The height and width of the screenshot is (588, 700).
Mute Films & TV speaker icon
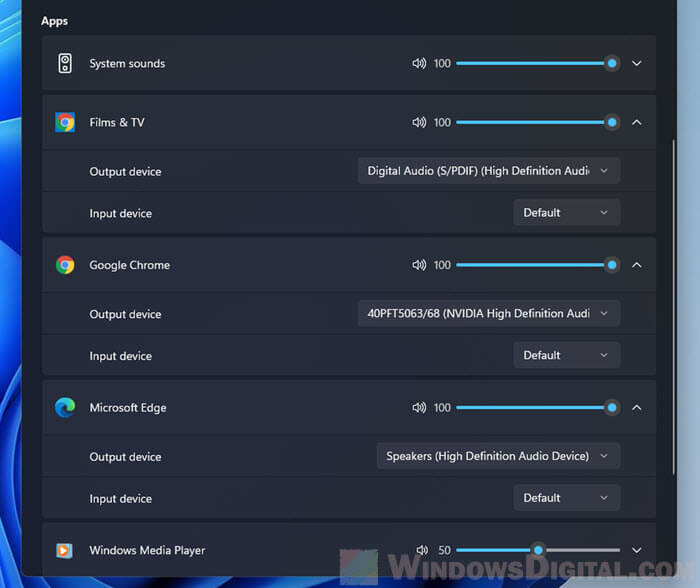[419, 122]
